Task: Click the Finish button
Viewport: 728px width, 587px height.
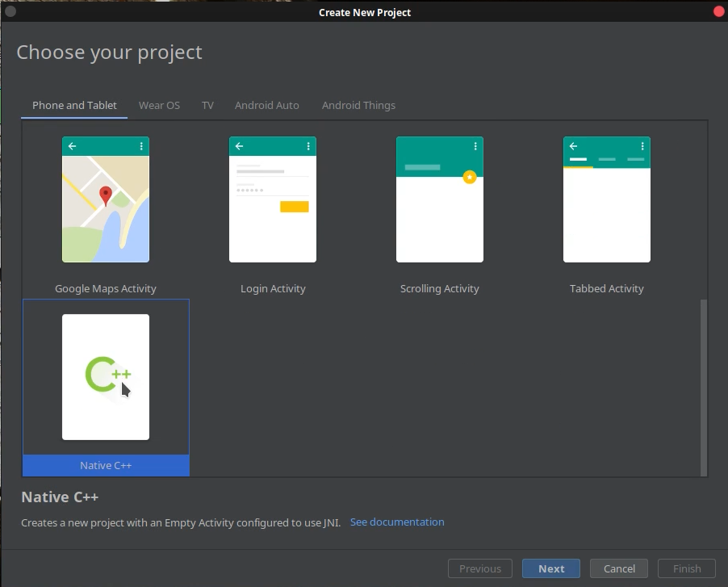Action: (686, 568)
